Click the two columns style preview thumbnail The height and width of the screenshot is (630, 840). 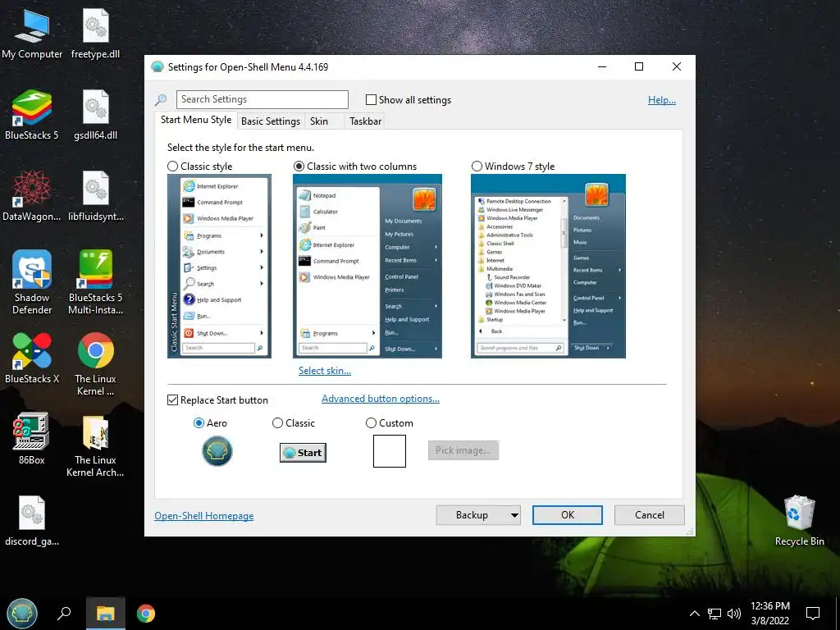pyautogui.click(x=367, y=267)
